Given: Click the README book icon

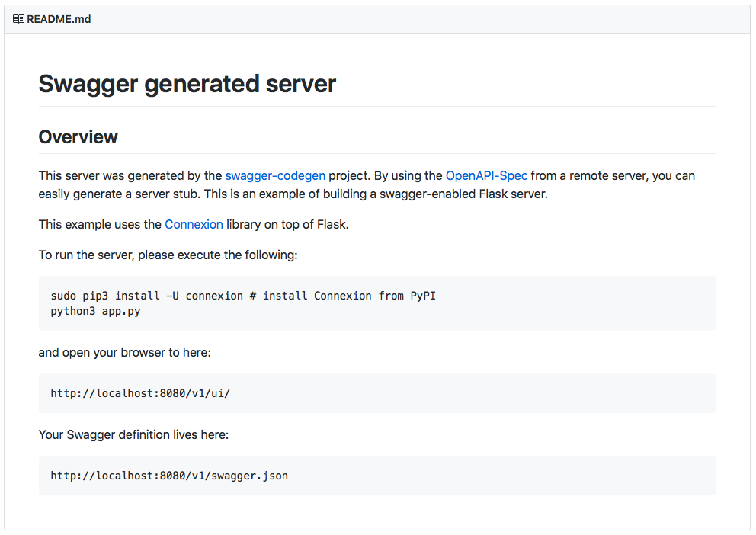Looking at the screenshot, I should (x=18, y=19).
